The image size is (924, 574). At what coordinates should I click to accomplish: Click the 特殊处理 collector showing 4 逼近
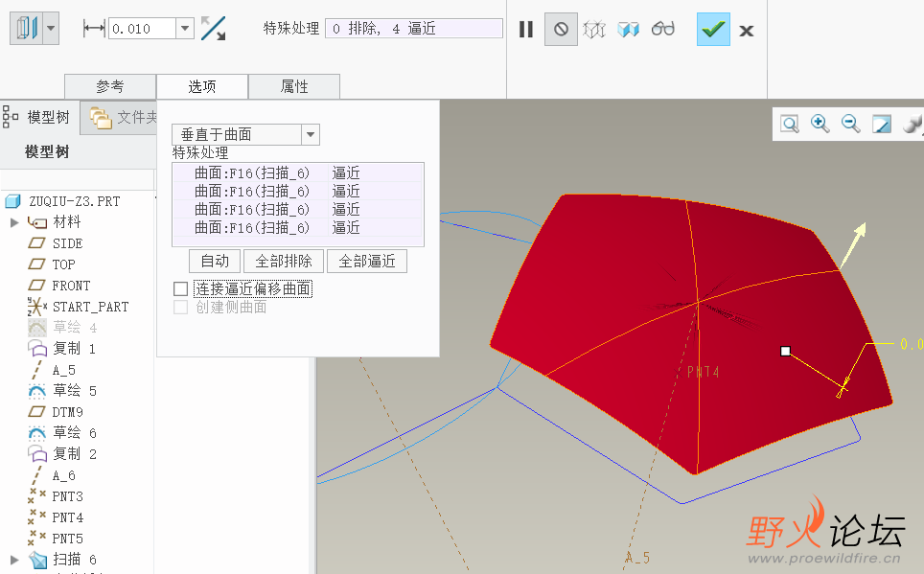414,29
